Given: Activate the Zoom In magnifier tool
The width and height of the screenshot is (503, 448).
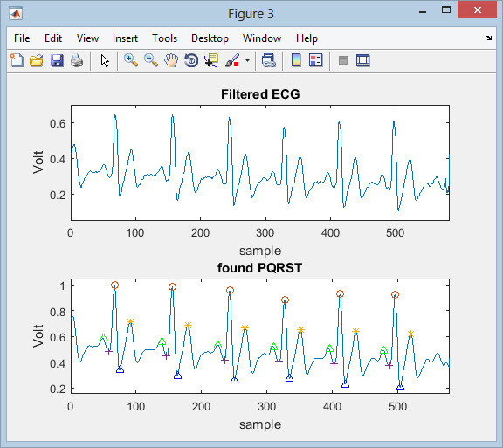Looking at the screenshot, I should click(x=131, y=60).
